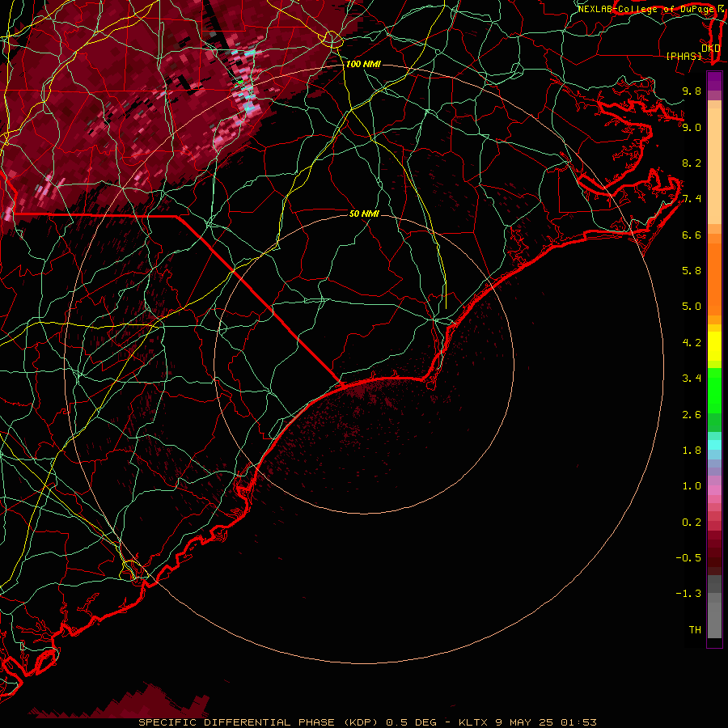Click the "-0.5" color scale value
The height and width of the screenshot is (728, 728).
(688, 557)
